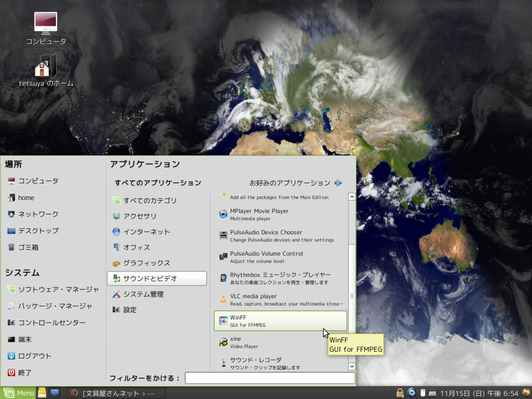
Task: Open ゴミ箱 trash entry
Action: point(23,247)
